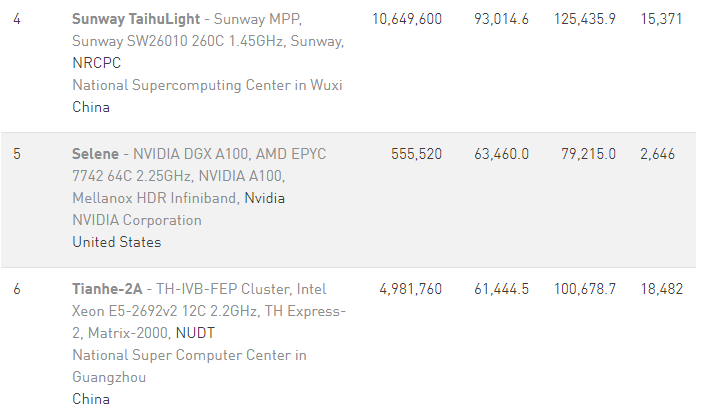
Task: Select China under the Guangzhou computer center
Action: point(91,399)
